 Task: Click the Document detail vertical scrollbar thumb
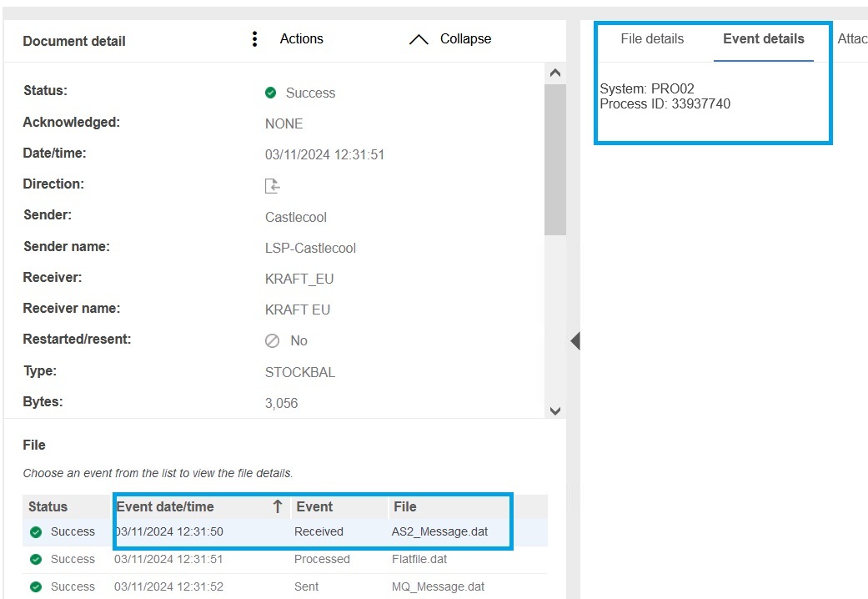tap(554, 159)
